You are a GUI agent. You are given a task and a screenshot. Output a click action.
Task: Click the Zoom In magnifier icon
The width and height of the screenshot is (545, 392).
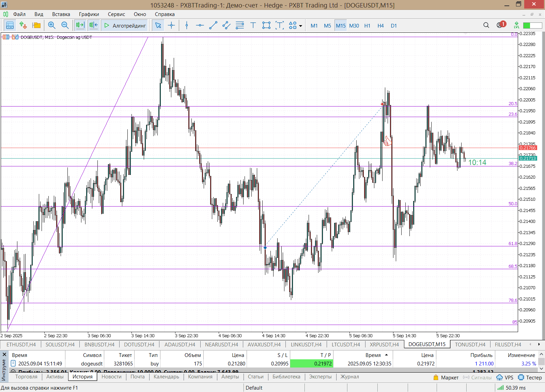(52, 26)
